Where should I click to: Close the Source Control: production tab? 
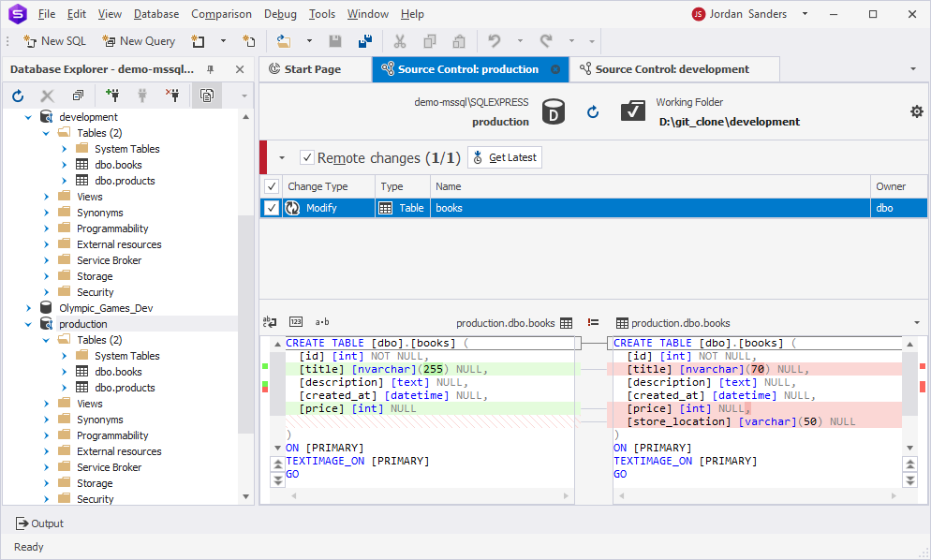point(555,69)
